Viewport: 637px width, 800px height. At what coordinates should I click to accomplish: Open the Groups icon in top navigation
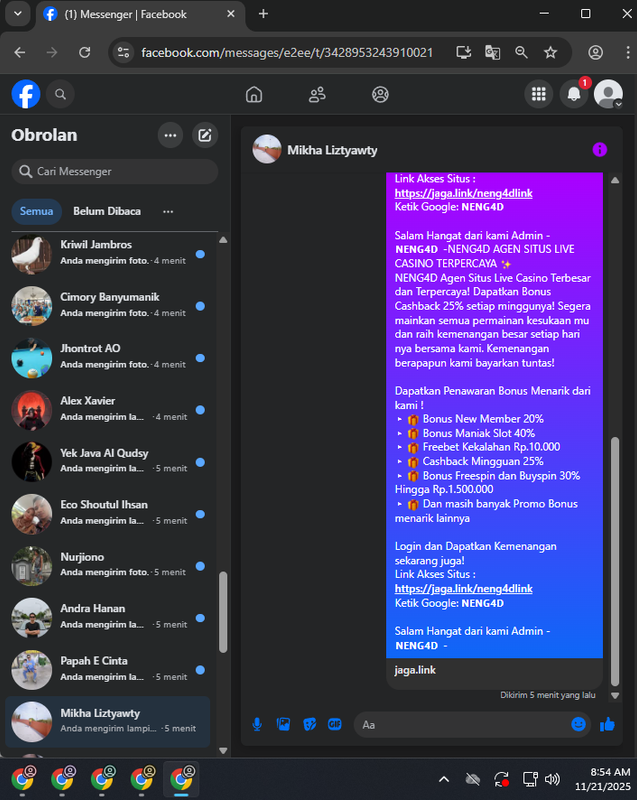[x=380, y=94]
